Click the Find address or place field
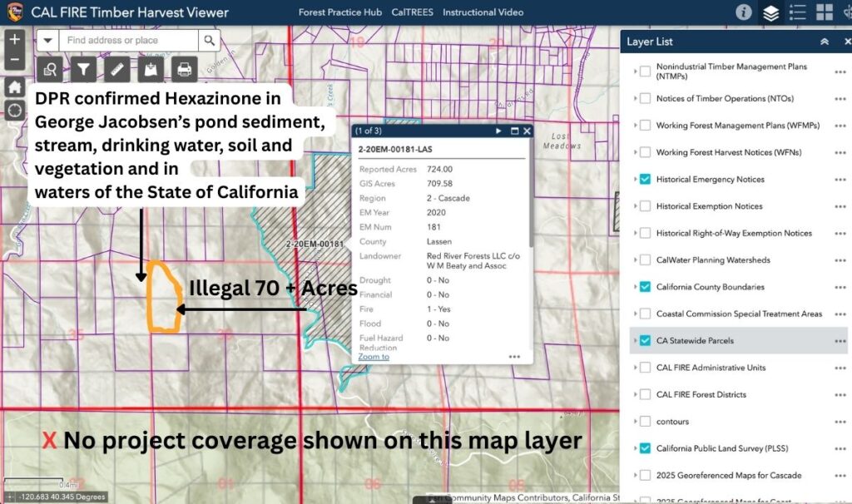 coord(128,41)
